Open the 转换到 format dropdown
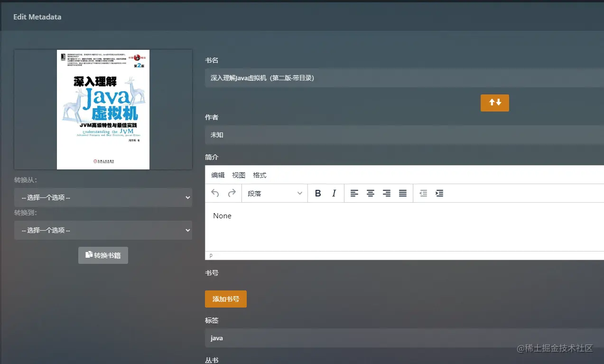604x364 pixels. coord(103,230)
